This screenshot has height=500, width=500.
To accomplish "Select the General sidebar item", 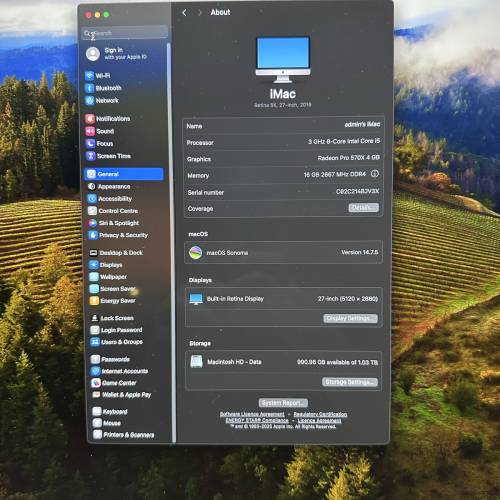I will (x=124, y=174).
